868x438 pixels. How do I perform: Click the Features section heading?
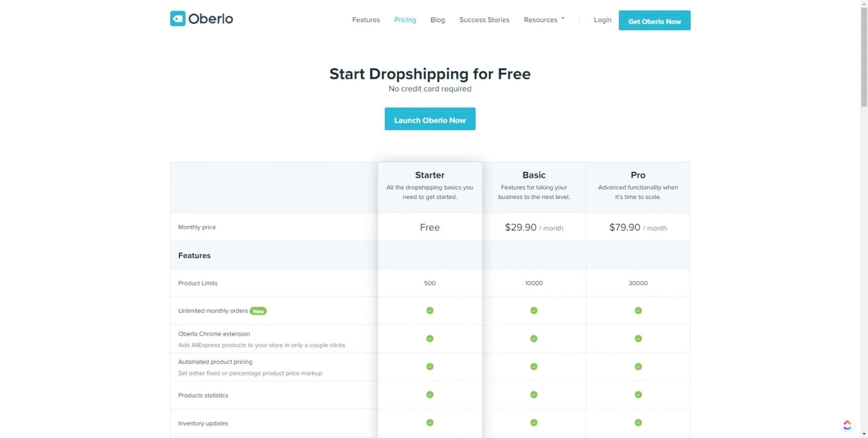194,256
